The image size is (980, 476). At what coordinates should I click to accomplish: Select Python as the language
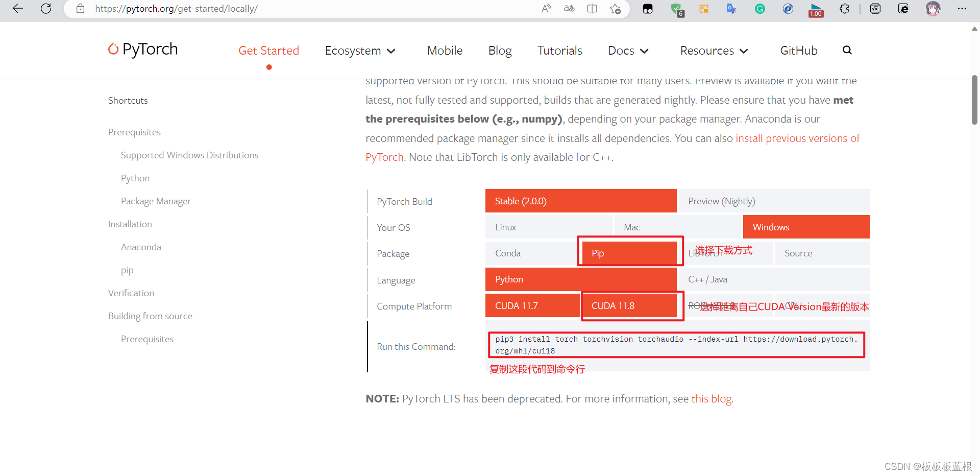tap(581, 279)
